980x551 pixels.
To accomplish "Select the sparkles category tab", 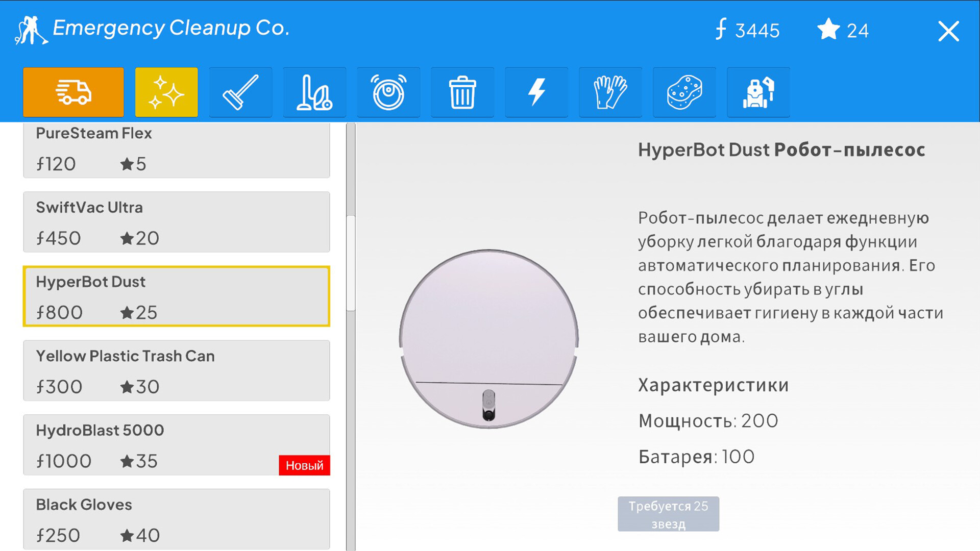I will (x=166, y=92).
